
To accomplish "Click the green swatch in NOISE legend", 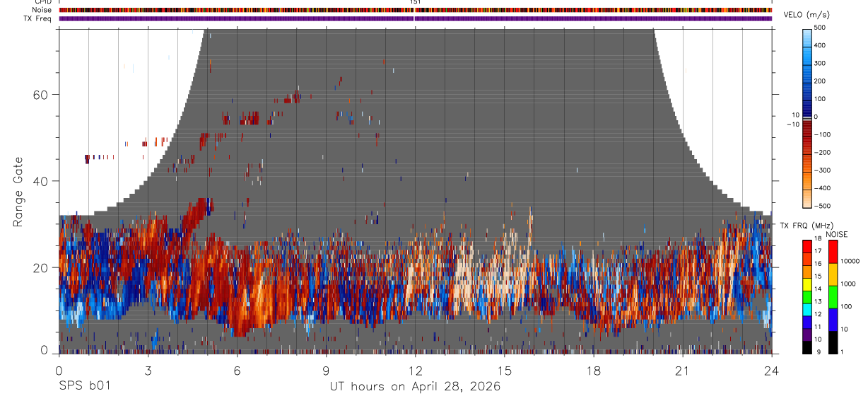I will coord(834,297).
